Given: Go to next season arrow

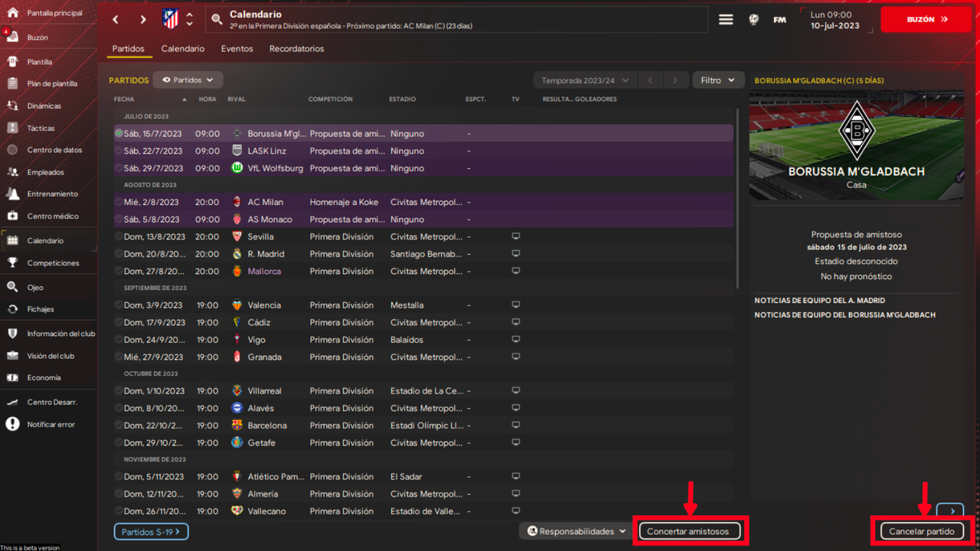Looking at the screenshot, I should (675, 80).
